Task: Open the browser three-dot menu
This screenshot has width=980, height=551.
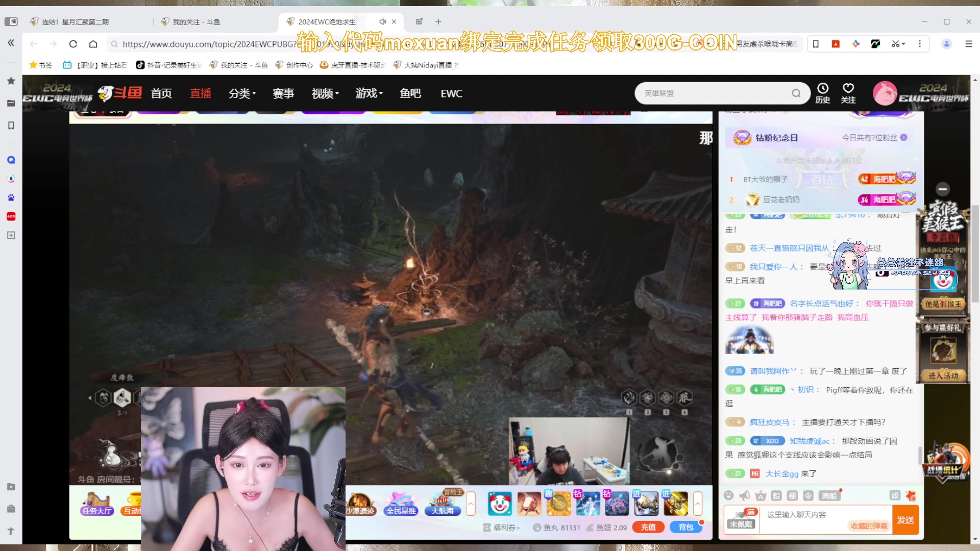Action: click(920, 44)
